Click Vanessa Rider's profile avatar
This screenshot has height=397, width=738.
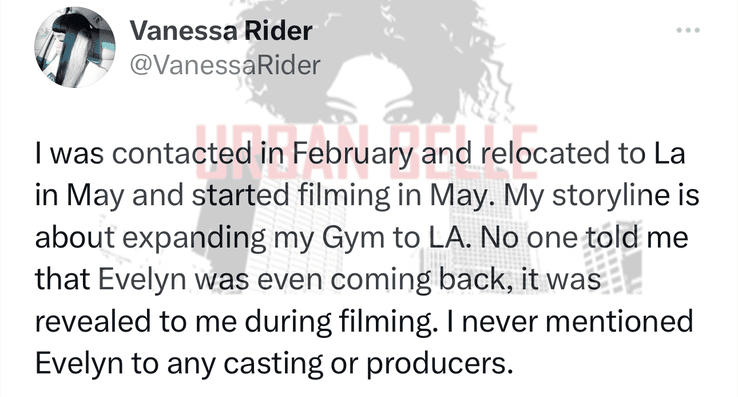pos(75,47)
